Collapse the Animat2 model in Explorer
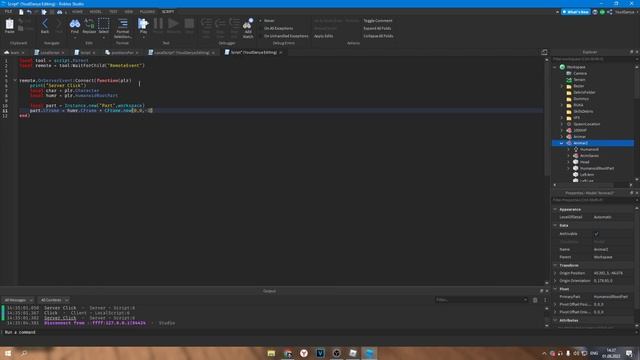Viewport: 640px width, 360px height. 562,143
